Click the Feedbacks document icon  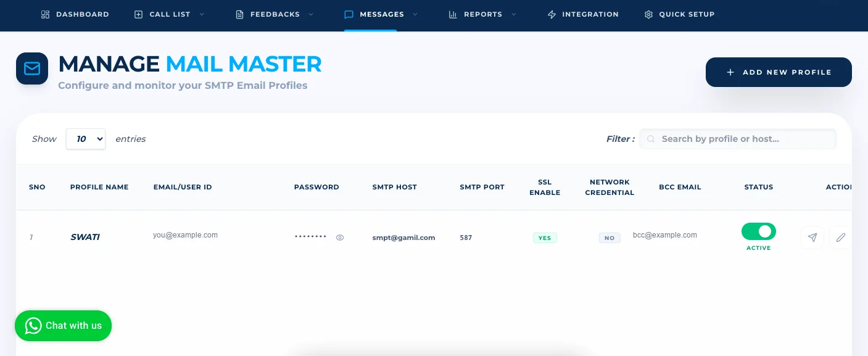click(x=240, y=14)
